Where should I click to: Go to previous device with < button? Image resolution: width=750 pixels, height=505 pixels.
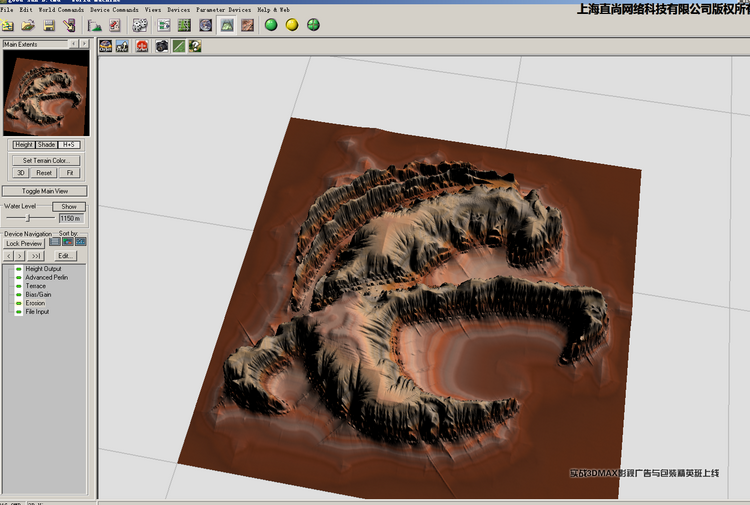[x=9, y=256]
